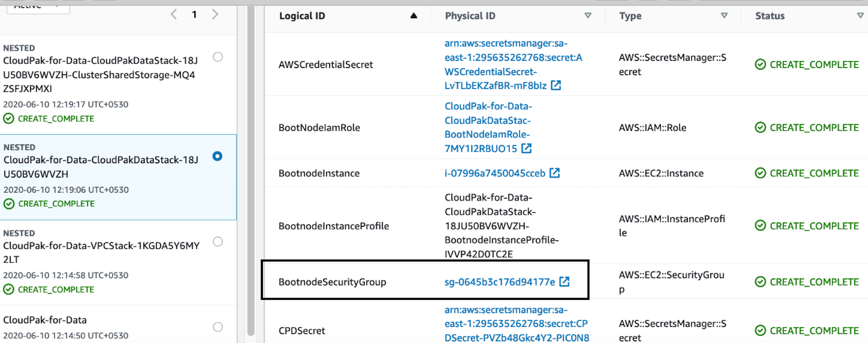The width and height of the screenshot is (868, 343).
Task: Go to previous page with left chevron
Action: (174, 14)
